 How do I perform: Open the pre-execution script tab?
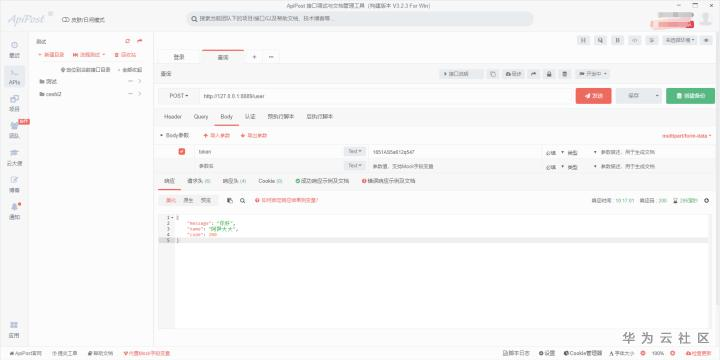(x=281, y=117)
